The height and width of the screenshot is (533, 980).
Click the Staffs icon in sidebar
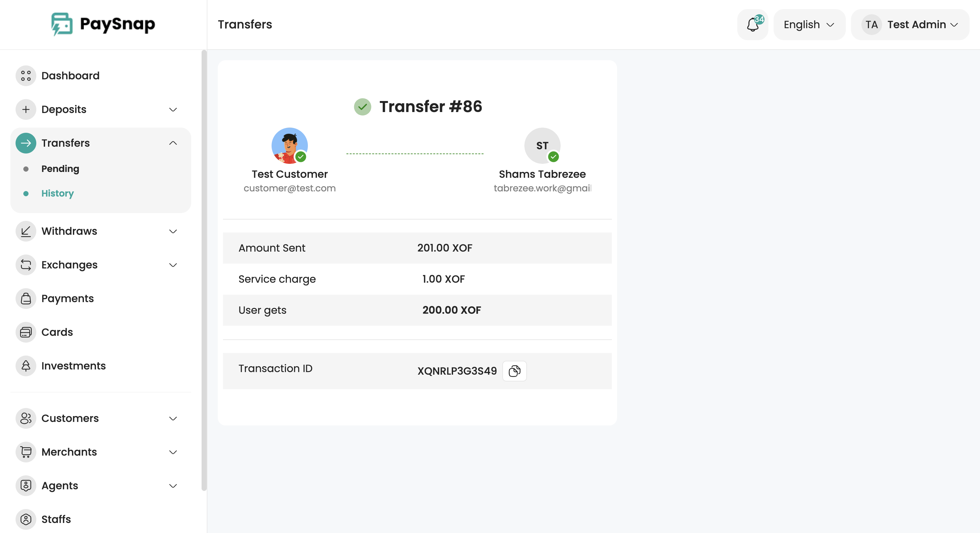coord(26,519)
